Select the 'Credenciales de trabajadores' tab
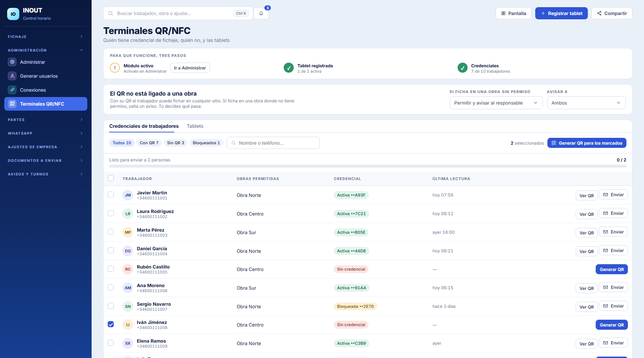 [x=144, y=126]
